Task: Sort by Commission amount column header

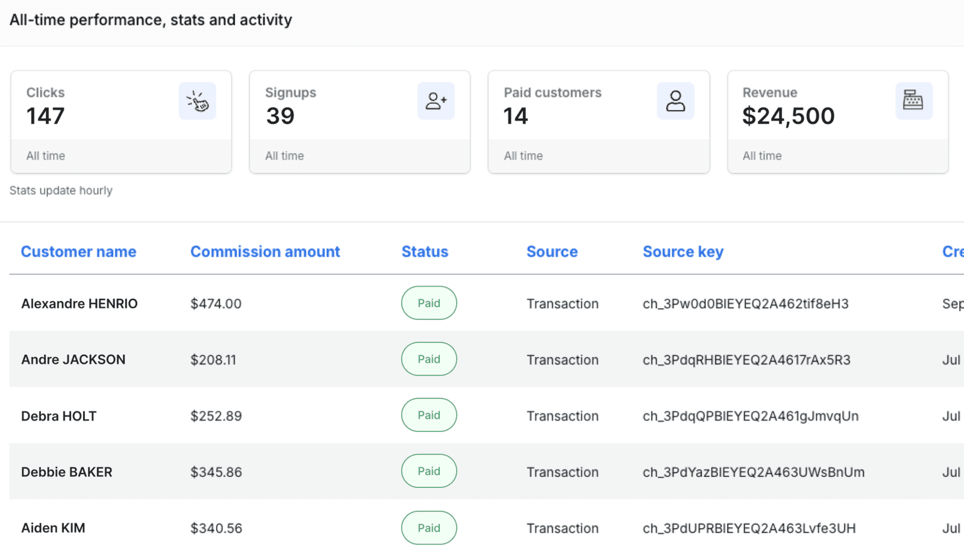Action: point(265,252)
